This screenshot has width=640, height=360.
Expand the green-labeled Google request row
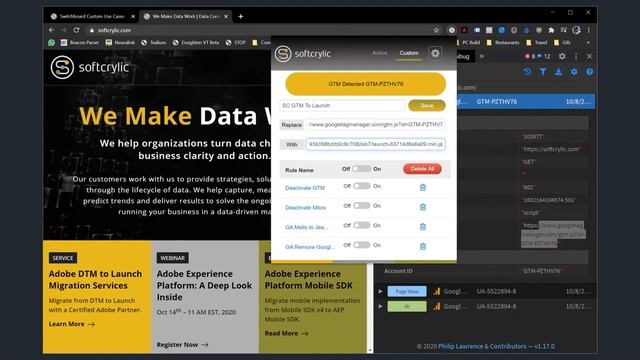[380, 306]
